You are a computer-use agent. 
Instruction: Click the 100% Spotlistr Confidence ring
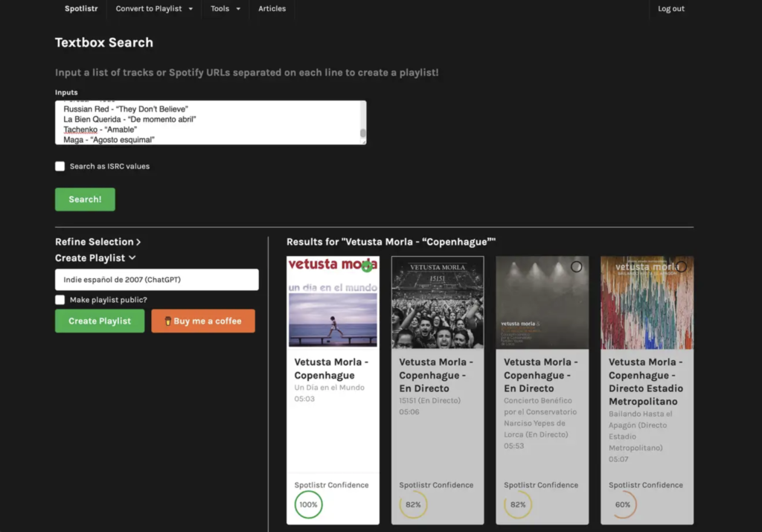[308, 504]
